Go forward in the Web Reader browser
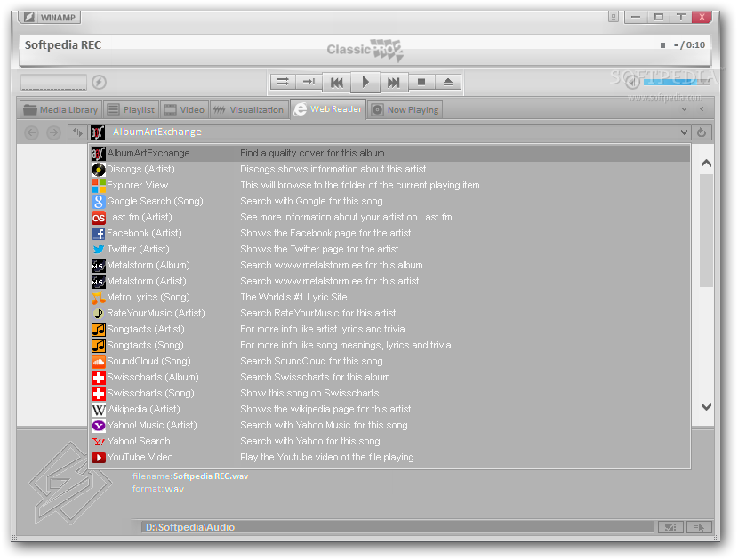738x560 pixels. (x=53, y=132)
